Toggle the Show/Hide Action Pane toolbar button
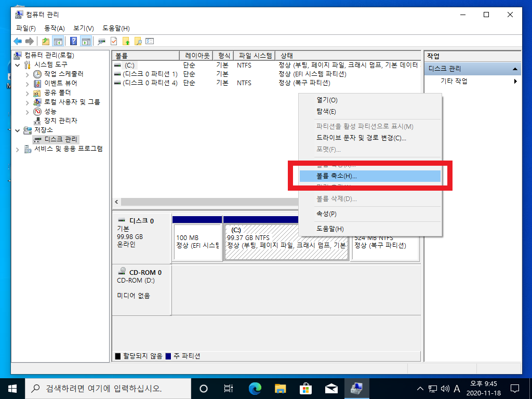Screen dimensions: 532x399 (x=86, y=42)
